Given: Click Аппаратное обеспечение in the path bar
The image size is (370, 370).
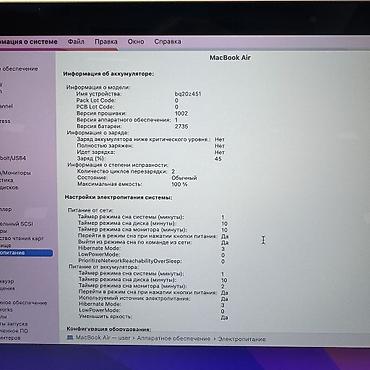Looking at the screenshot, I should click(x=173, y=338).
